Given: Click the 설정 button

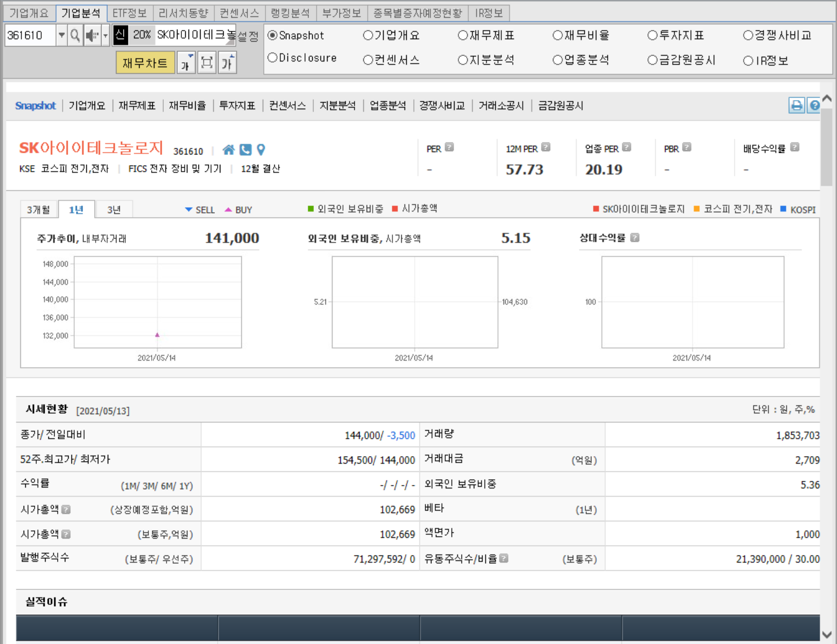Looking at the screenshot, I should point(248,36).
